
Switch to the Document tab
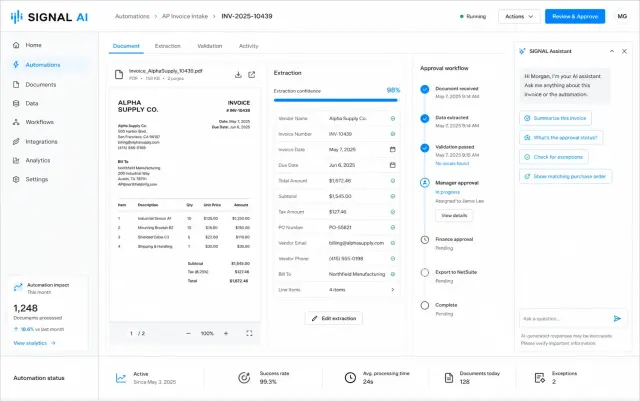tap(126, 46)
